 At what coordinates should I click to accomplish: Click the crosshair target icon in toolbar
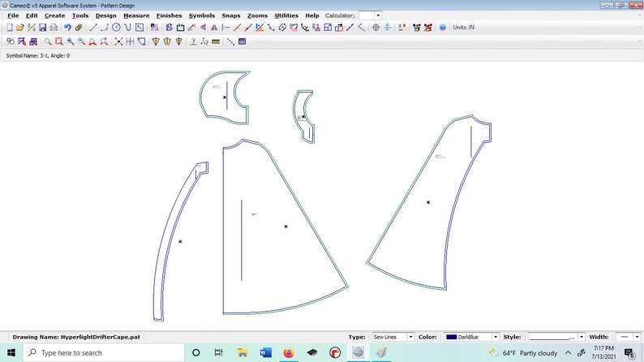point(376,28)
